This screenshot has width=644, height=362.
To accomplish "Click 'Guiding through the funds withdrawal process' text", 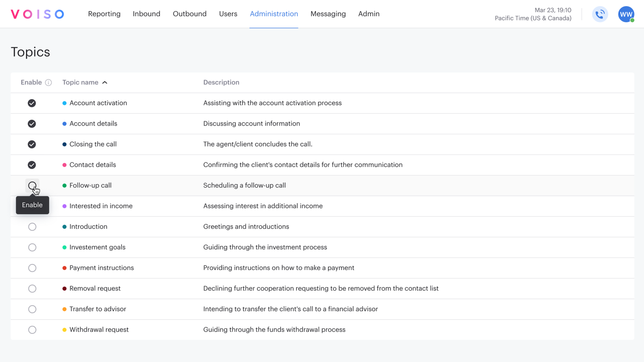I will (274, 330).
